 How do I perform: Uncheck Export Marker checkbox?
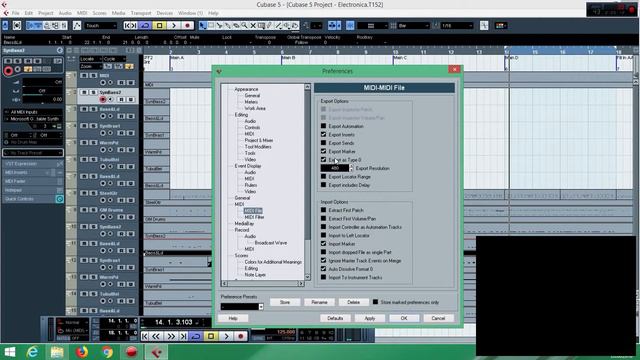click(323, 151)
